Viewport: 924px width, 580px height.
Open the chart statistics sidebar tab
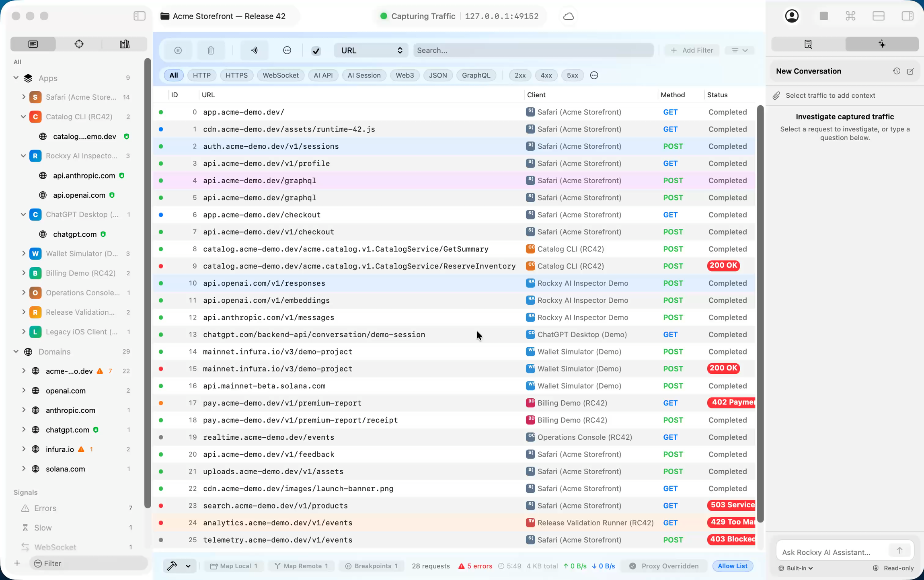pos(125,44)
